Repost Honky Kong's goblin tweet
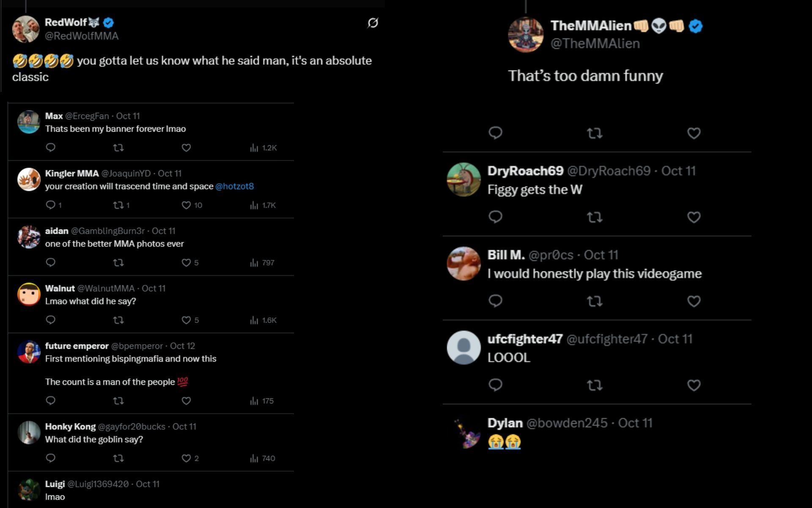 118,458
